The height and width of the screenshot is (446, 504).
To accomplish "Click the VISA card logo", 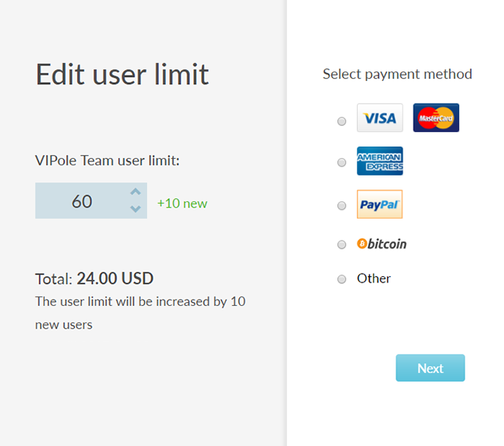I will pos(380,118).
